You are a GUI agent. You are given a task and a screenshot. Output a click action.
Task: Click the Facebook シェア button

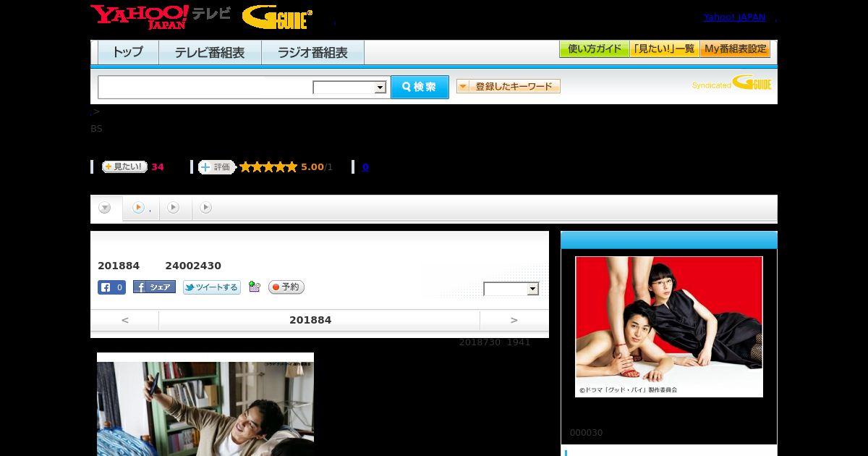[154, 287]
